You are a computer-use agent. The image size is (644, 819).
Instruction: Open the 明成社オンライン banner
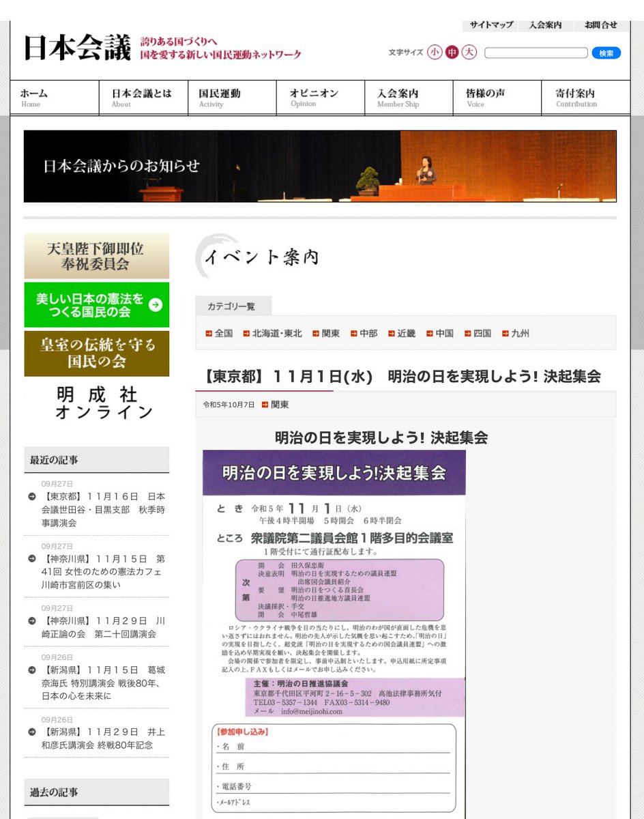[x=96, y=401]
